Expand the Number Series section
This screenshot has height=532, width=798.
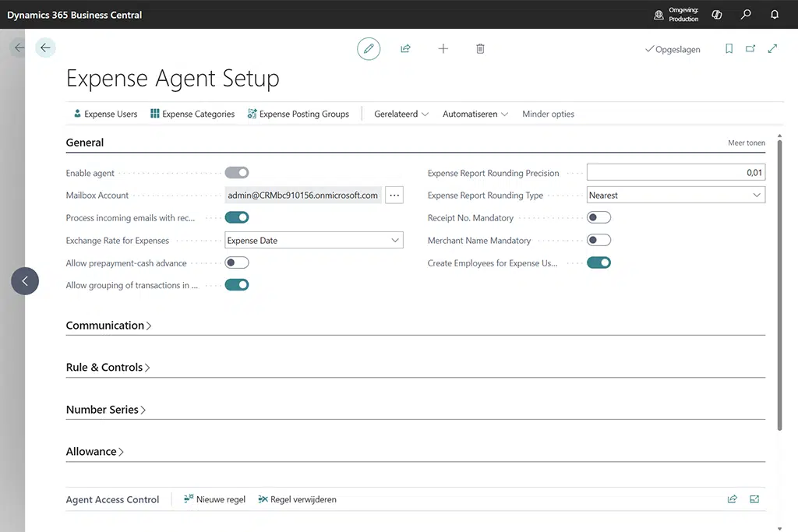tap(106, 410)
